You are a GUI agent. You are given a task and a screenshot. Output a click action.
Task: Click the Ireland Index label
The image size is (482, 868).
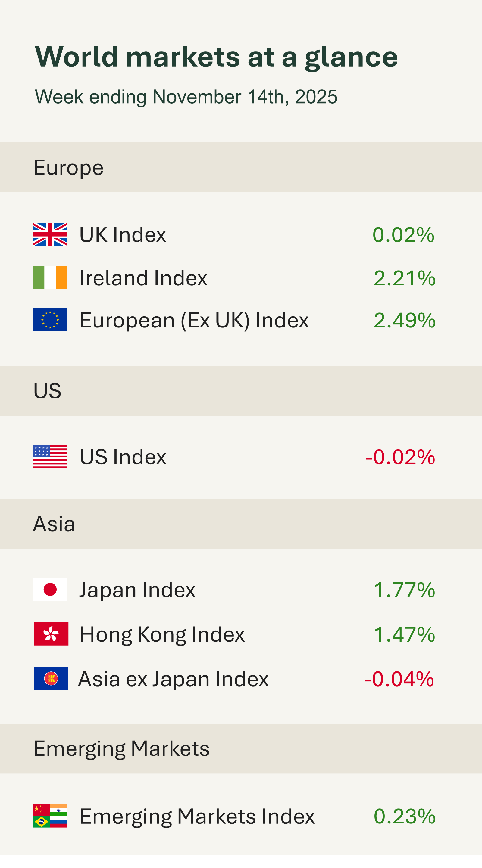[x=143, y=278]
